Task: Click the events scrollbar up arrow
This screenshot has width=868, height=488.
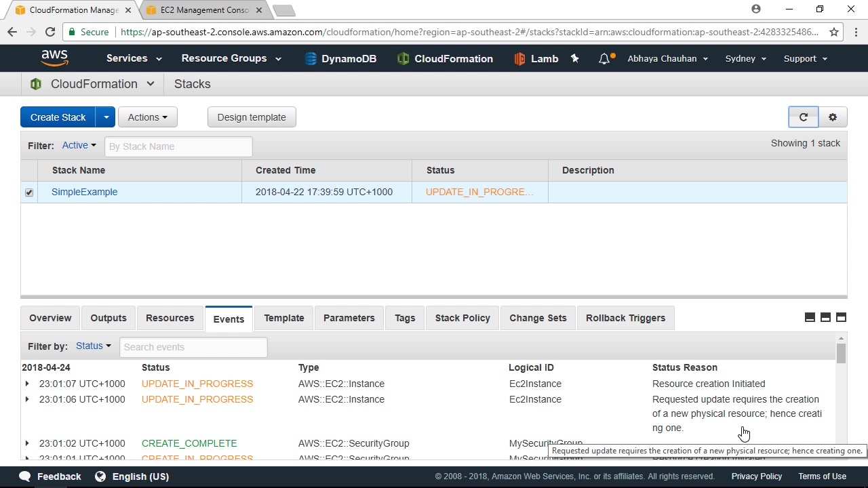Action: [841, 338]
